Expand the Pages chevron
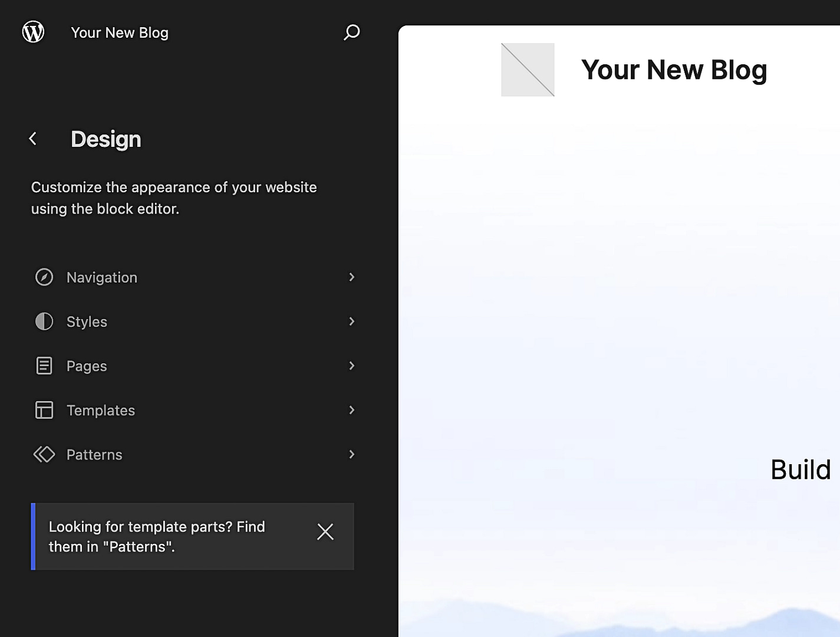The width and height of the screenshot is (840, 637). pyautogui.click(x=352, y=366)
